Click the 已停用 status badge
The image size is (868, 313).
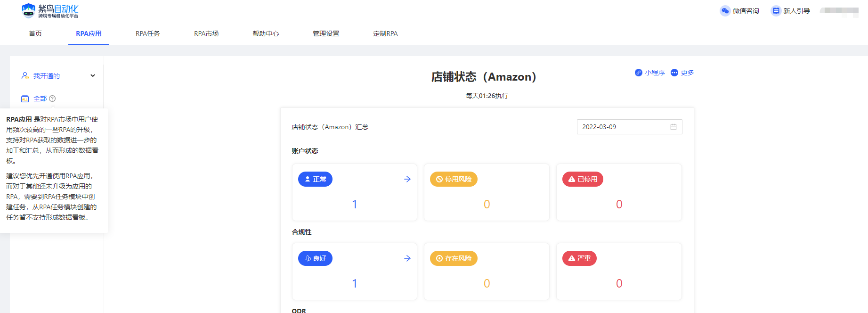click(583, 179)
